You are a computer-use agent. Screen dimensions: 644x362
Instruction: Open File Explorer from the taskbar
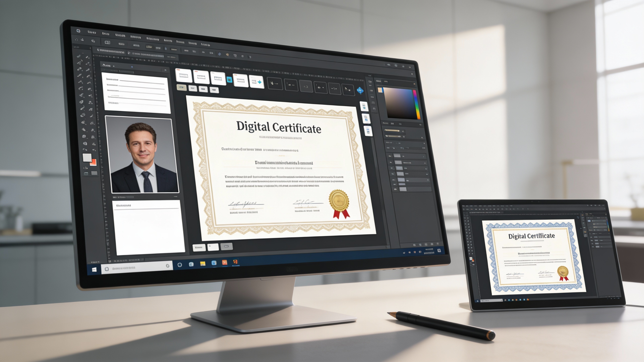tap(203, 263)
